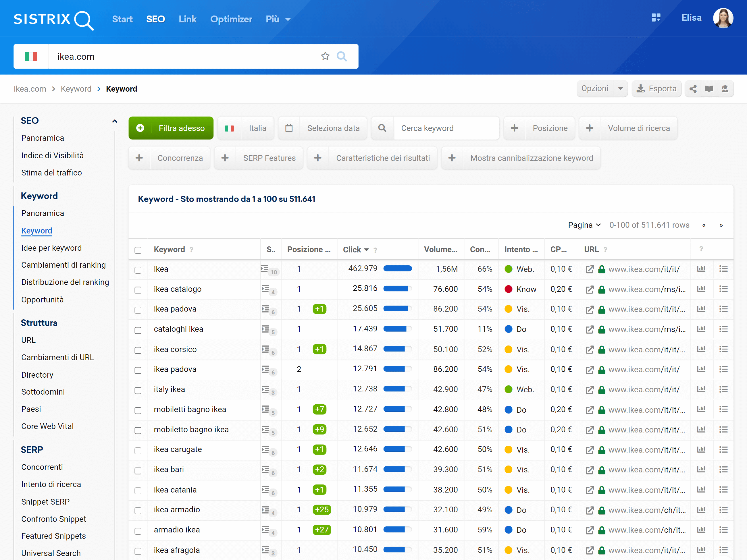
Task: Add Mostra cannibalizzazione keyword filter
Action: [x=521, y=158]
